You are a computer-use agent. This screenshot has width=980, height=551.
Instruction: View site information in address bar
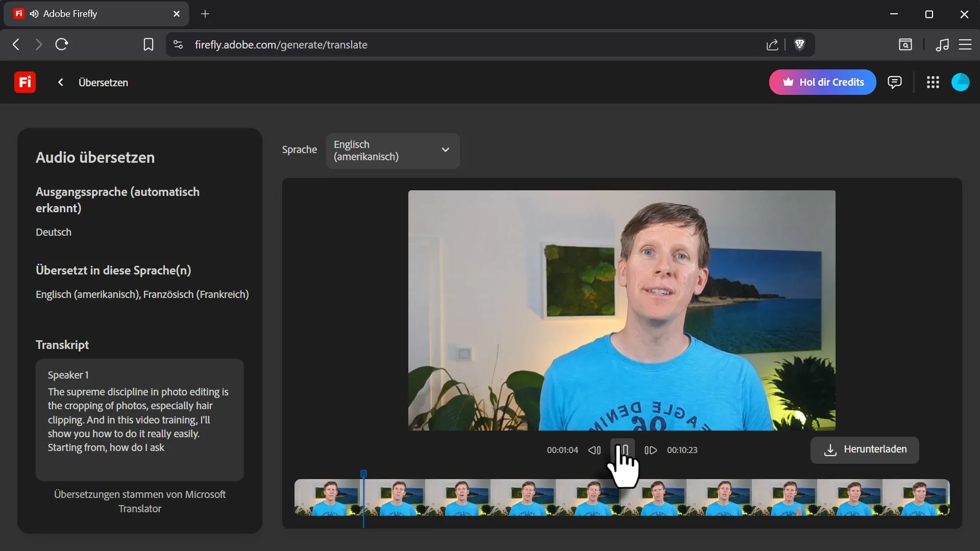[178, 45]
